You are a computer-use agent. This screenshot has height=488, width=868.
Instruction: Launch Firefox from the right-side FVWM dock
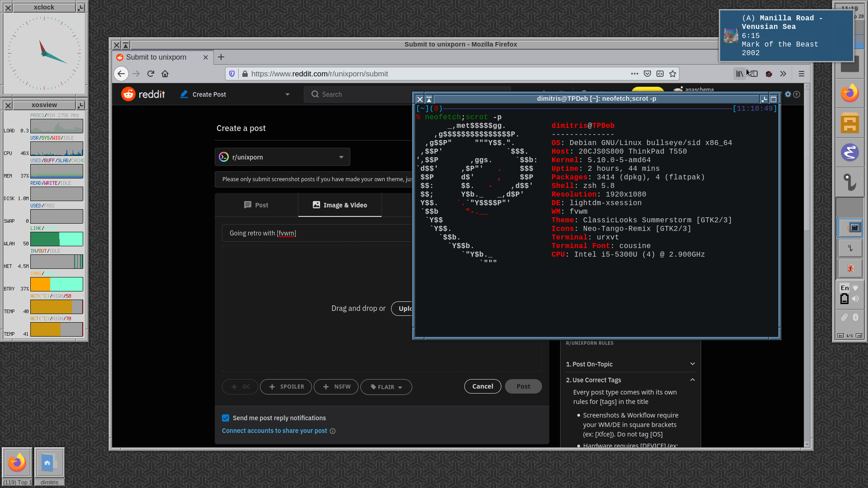[850, 93]
